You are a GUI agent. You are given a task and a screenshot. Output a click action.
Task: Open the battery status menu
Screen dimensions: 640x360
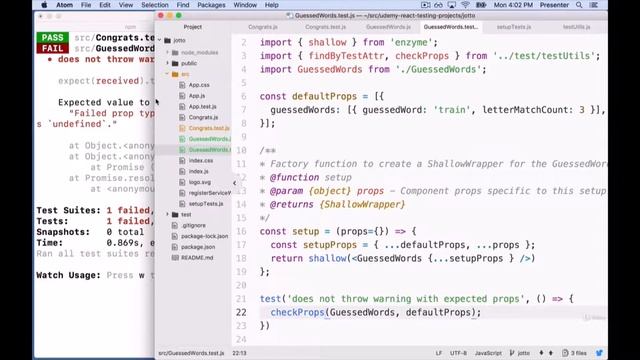pos(481,5)
